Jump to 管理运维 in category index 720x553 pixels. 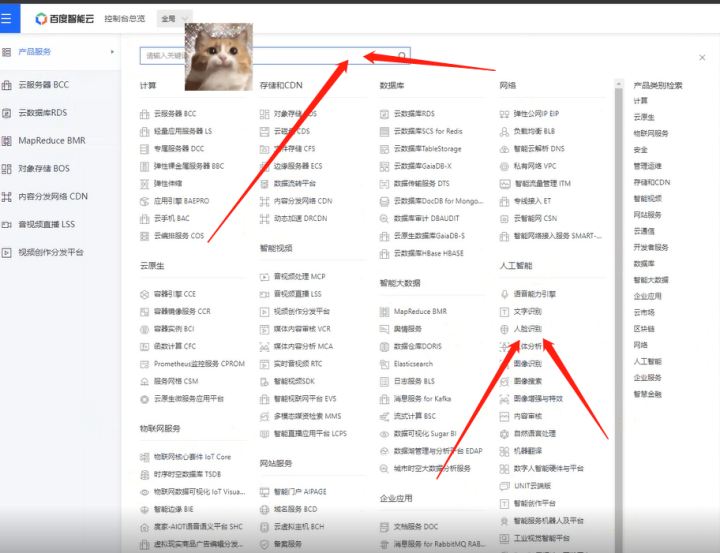click(647, 166)
